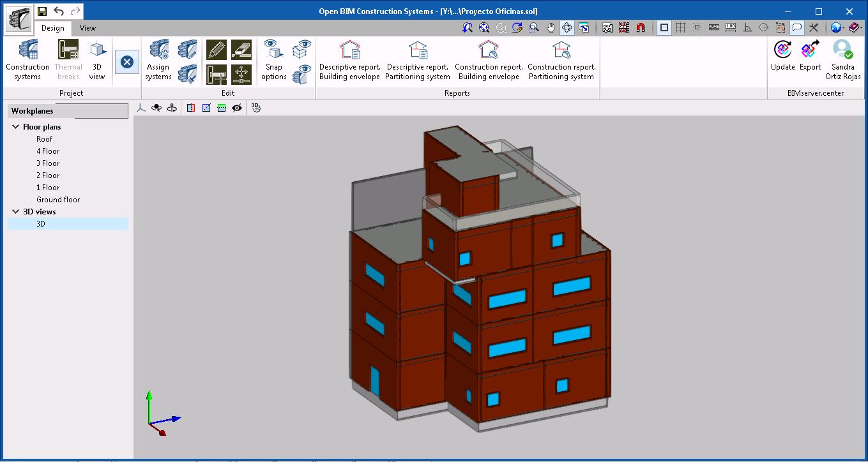Collapse the 3D views tree section
This screenshot has width=868, height=462.
(x=15, y=211)
